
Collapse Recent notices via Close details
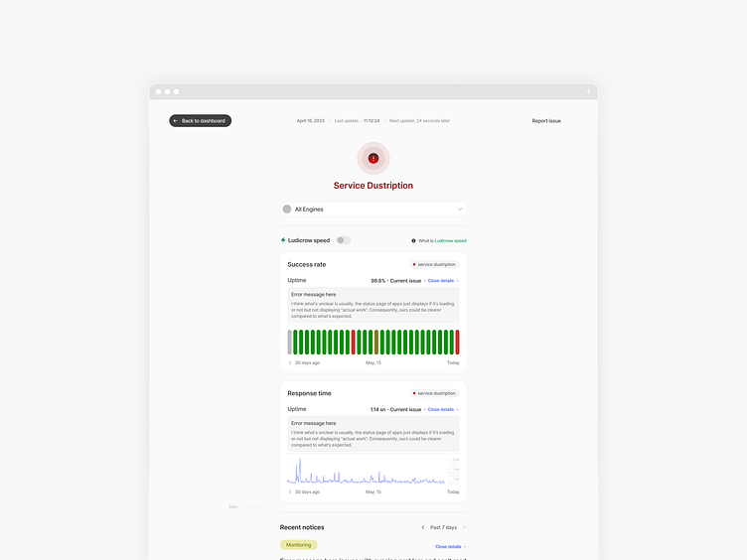click(x=450, y=547)
